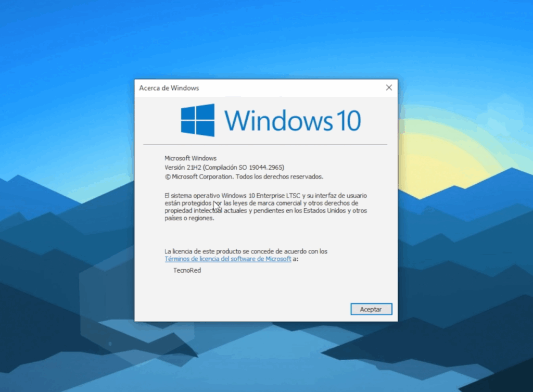Click the 'La licencia de este producto' sentence
Image resolution: width=533 pixels, height=392 pixels.
click(246, 251)
